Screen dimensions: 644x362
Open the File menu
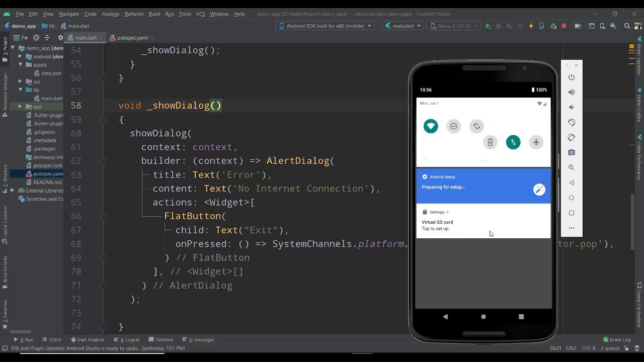tap(20, 14)
